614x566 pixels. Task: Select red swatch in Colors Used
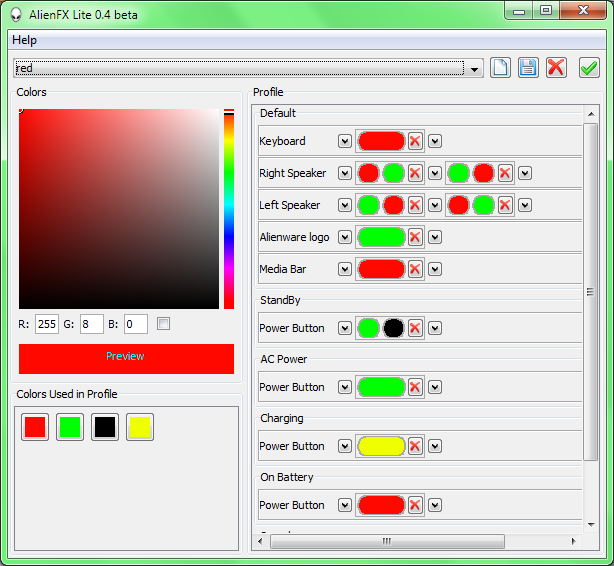tap(35, 427)
